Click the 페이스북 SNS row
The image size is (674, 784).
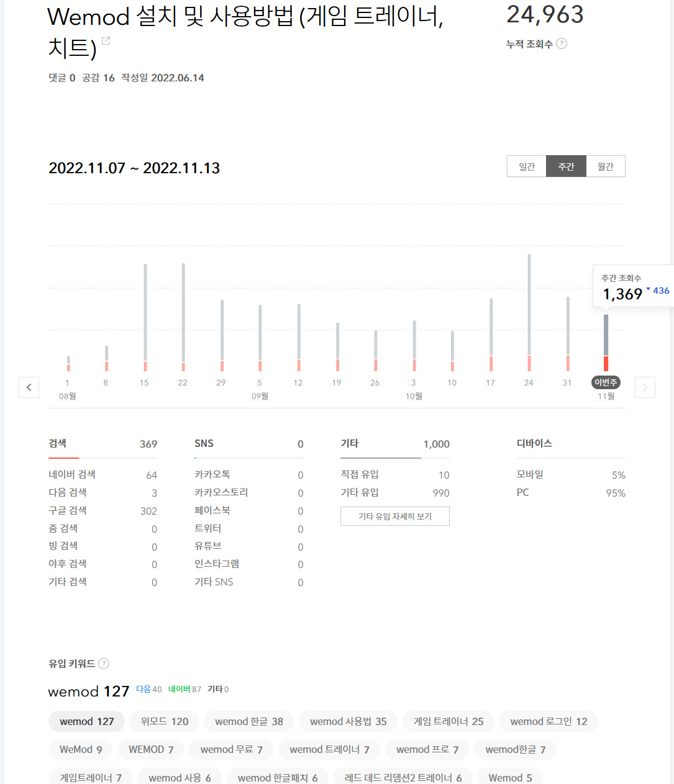pos(249,511)
